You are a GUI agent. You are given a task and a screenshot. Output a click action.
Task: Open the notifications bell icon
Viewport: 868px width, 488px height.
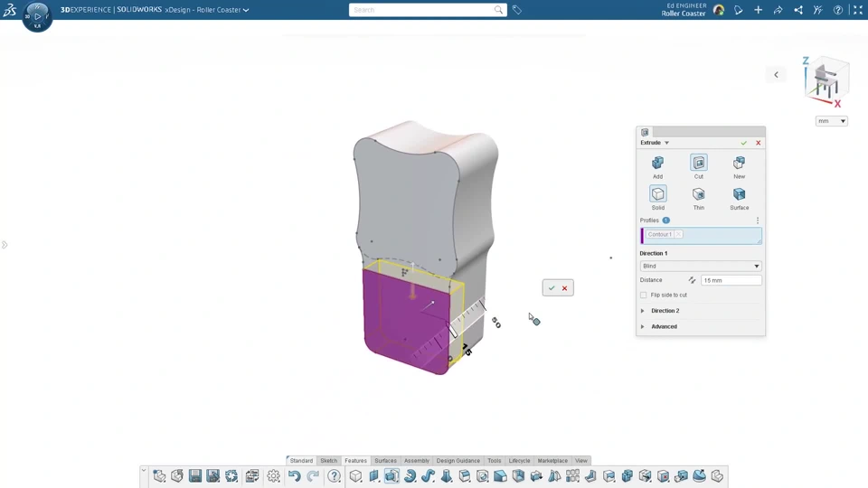tap(739, 10)
